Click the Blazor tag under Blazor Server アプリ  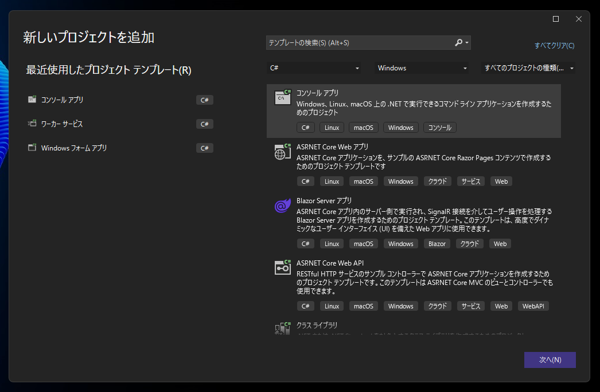pos(437,244)
